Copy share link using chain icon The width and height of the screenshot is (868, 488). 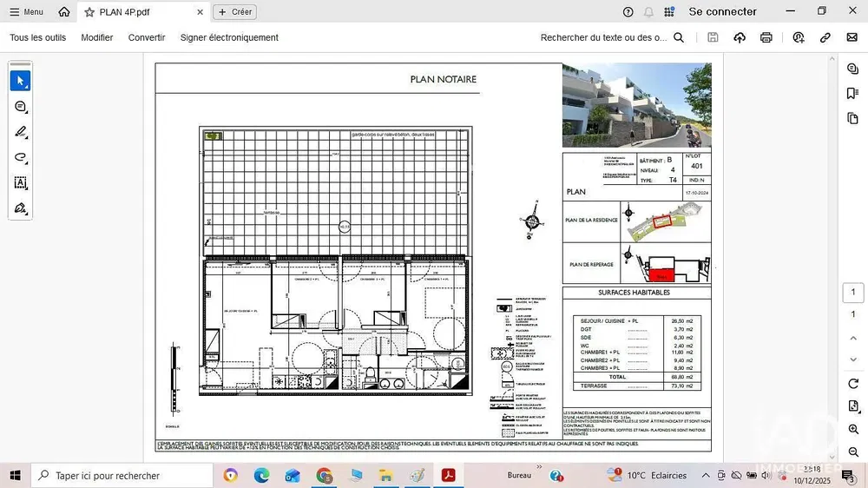[825, 38]
